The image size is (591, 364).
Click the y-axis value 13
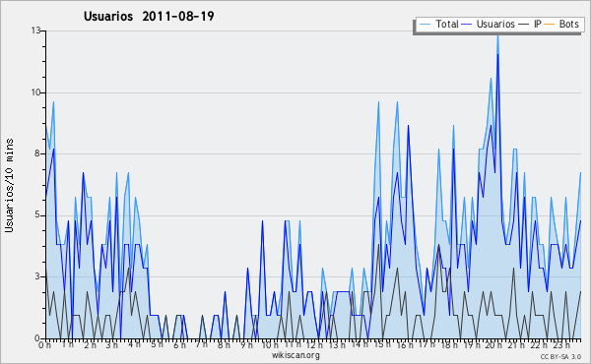pyautogui.click(x=35, y=30)
